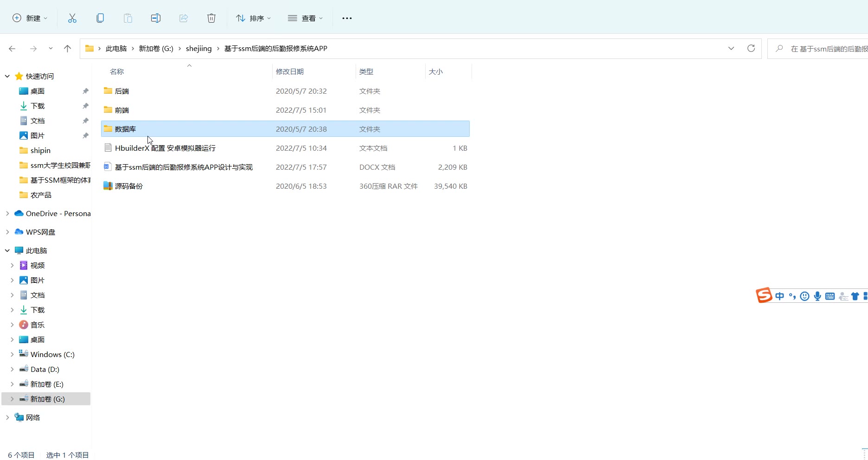
Task: Click the Delete trash can icon
Action: (x=211, y=18)
